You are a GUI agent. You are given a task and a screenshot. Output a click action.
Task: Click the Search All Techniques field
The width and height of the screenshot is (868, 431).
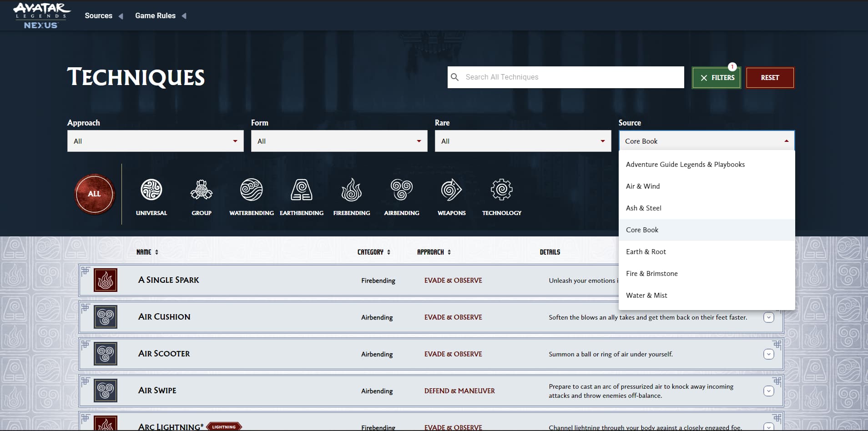coord(566,77)
